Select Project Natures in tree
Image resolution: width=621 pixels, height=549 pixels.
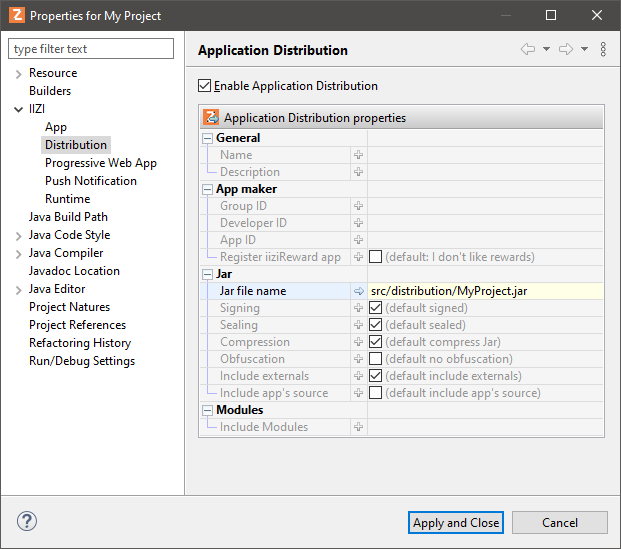[69, 307]
